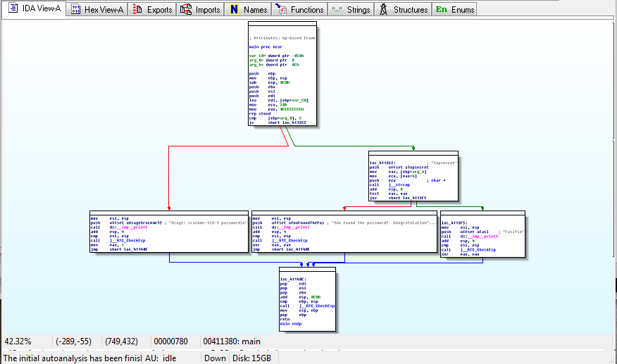This screenshot has height=364, width=617.
Task: Click the Disk: 15GB status field
Action: (251, 358)
